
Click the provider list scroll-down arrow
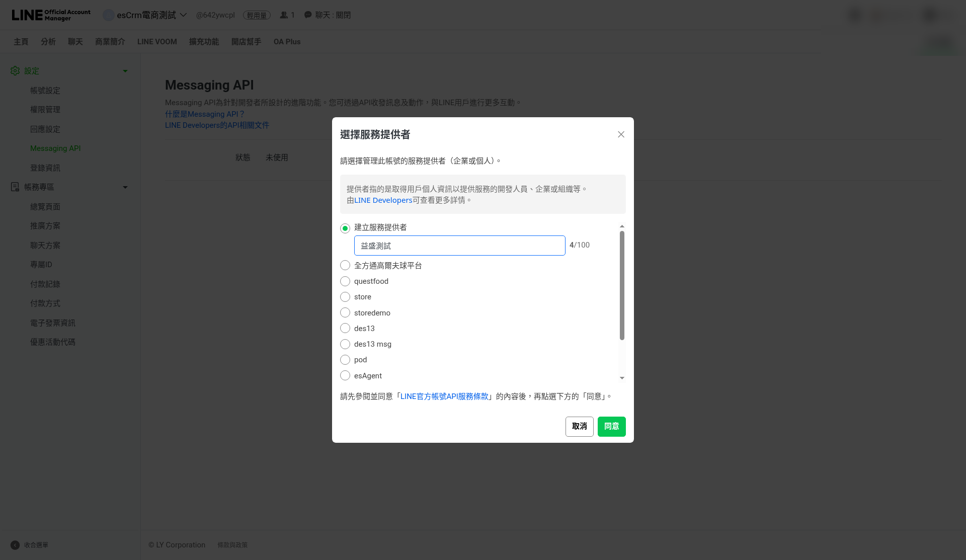click(622, 378)
